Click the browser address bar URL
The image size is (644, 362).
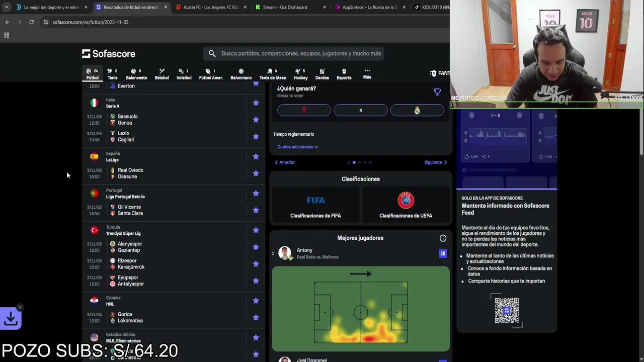tap(90, 22)
